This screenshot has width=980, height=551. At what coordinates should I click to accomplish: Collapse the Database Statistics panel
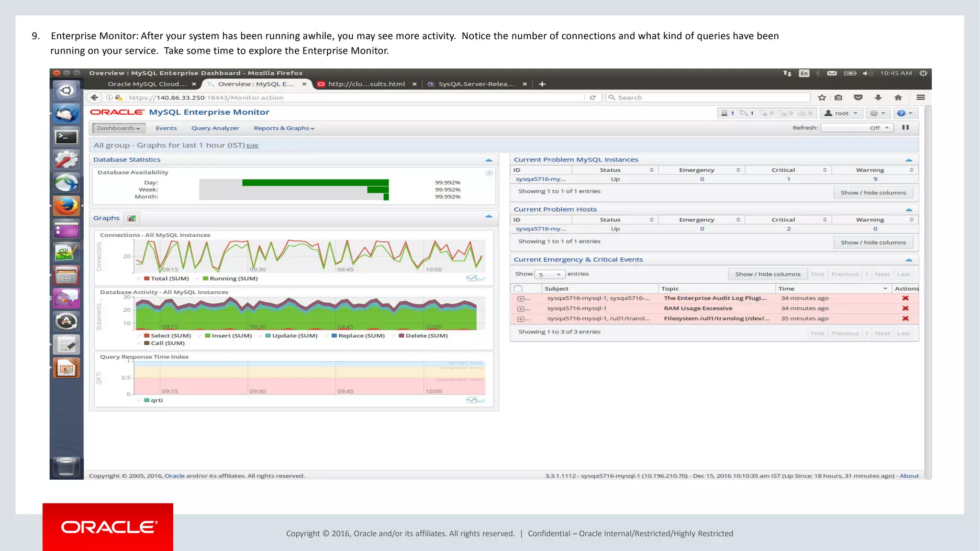click(x=489, y=160)
